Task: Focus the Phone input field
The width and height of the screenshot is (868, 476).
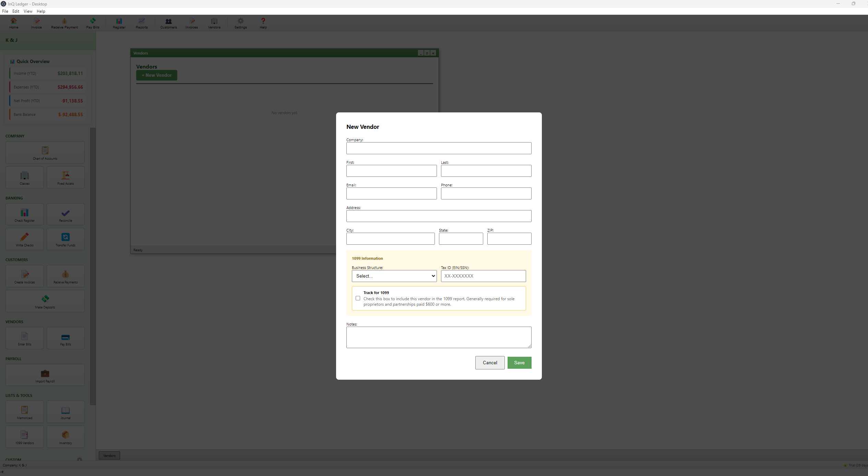Action: point(486,193)
